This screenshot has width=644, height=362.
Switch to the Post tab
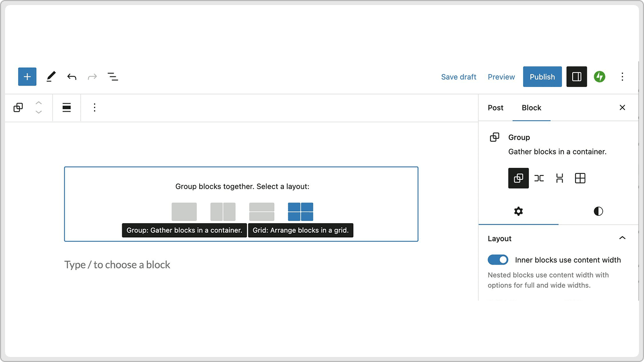tap(496, 108)
